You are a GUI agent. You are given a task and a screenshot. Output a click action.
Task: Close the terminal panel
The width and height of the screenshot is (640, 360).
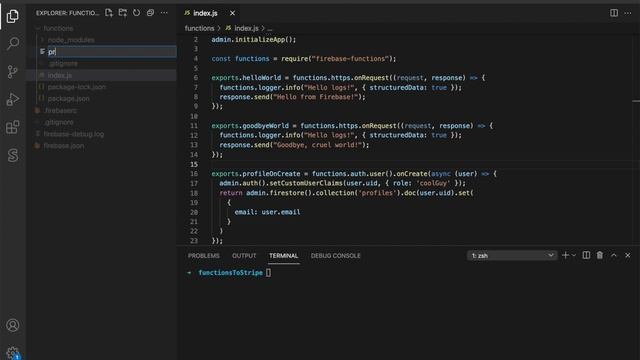click(x=628, y=256)
